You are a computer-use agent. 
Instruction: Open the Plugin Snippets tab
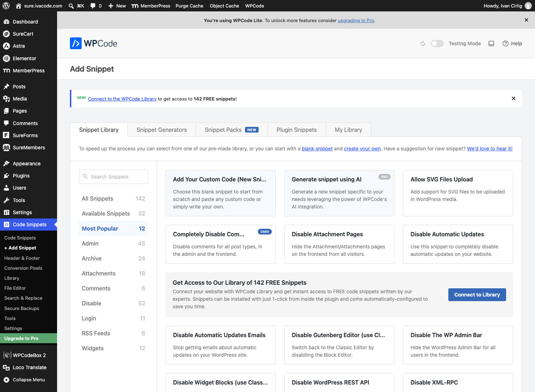(x=296, y=130)
